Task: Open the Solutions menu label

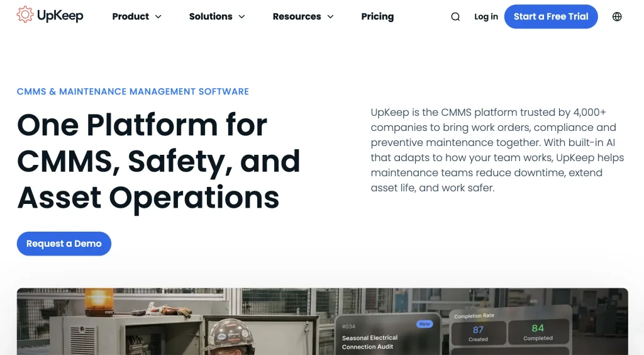Action: click(211, 16)
